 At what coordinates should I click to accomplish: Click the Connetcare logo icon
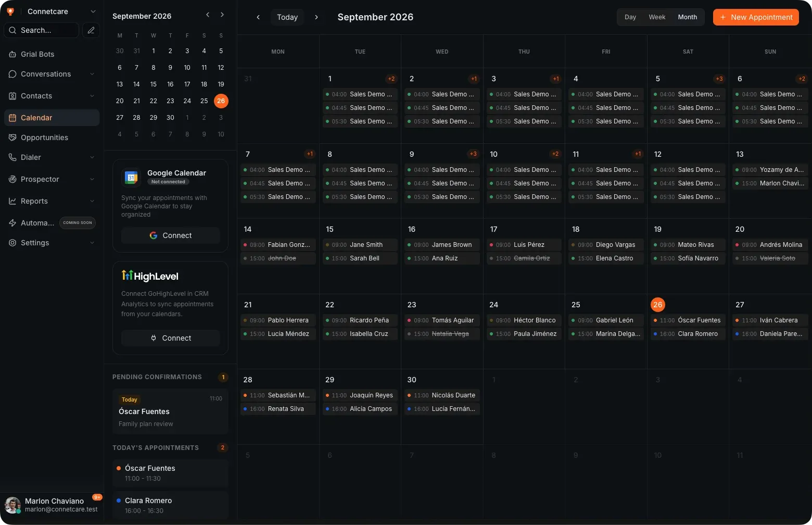10,11
